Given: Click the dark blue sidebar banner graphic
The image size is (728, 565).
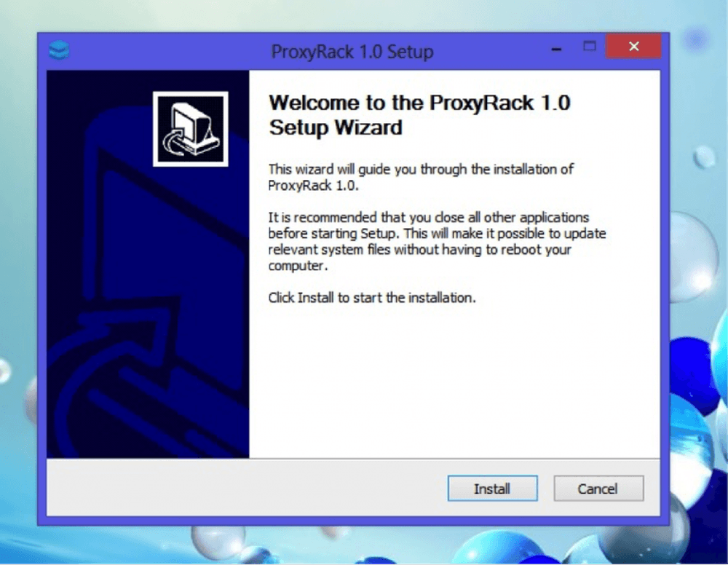Looking at the screenshot, I should click(x=148, y=264).
